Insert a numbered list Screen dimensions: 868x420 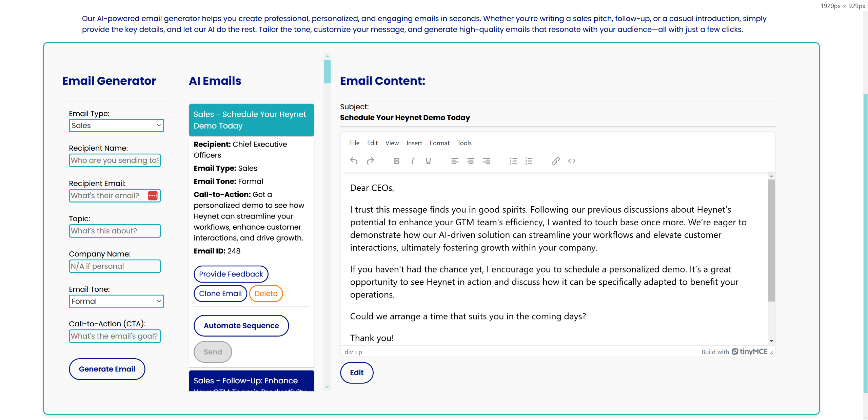pyautogui.click(x=529, y=161)
